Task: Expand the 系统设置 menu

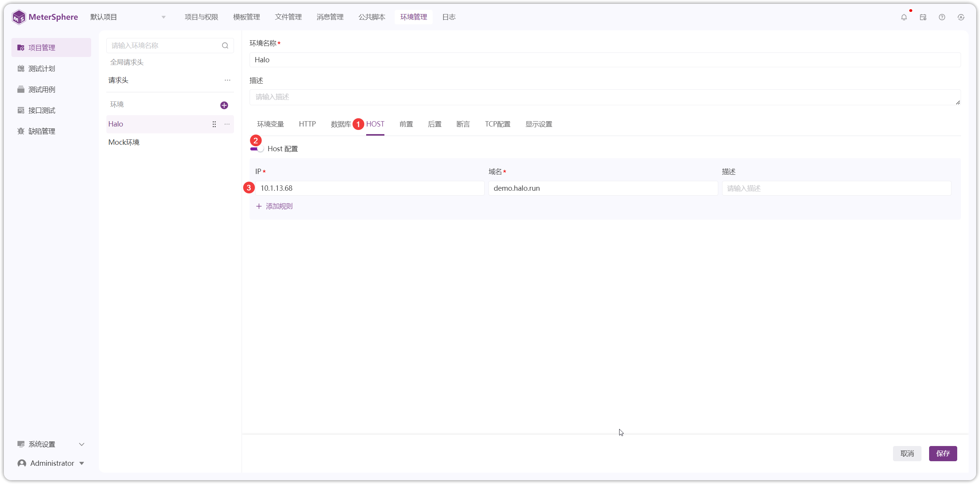Action: (51, 444)
